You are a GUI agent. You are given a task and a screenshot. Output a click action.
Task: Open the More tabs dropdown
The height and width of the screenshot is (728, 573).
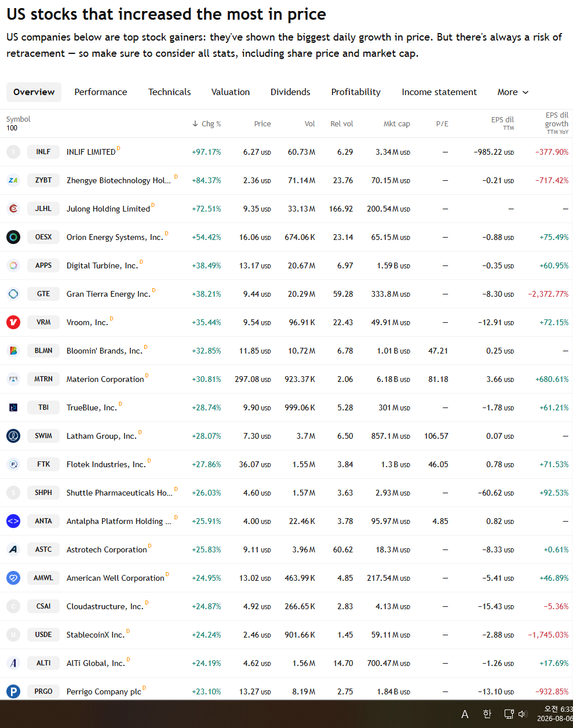(513, 92)
